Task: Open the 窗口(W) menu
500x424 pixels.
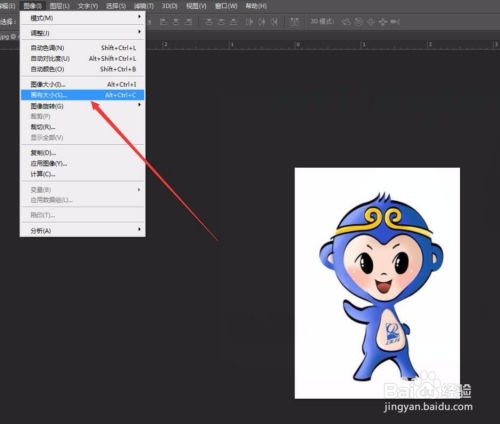Action: pos(226,6)
